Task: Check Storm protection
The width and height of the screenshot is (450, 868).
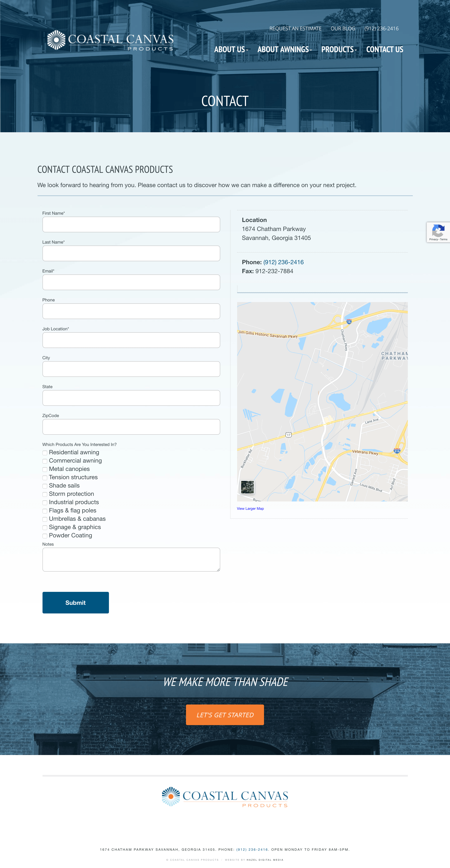Action: pos(45,494)
